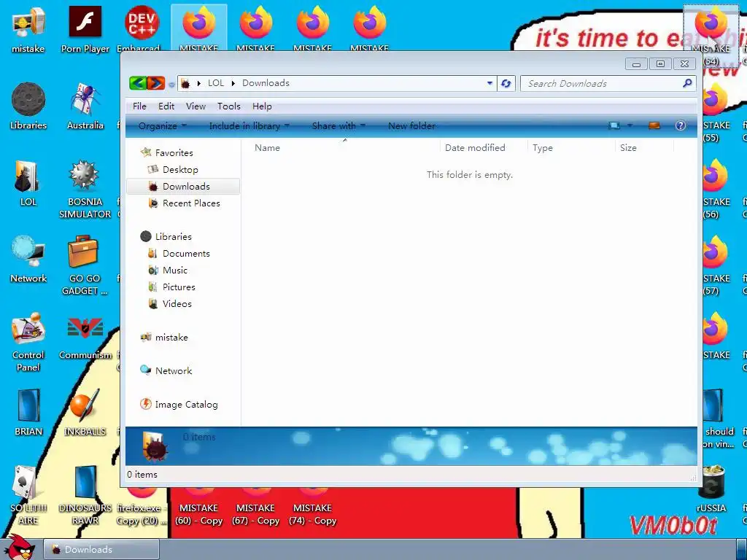
Task: Select the BOSNIA SIMULATOR mine icon
Action: tap(85, 189)
